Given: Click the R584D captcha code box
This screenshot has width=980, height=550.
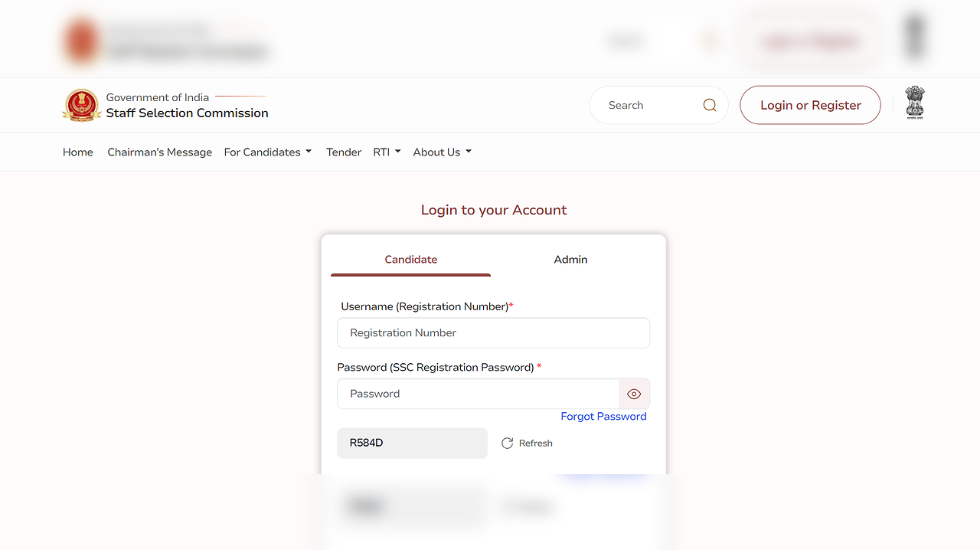Looking at the screenshot, I should click(x=412, y=444).
